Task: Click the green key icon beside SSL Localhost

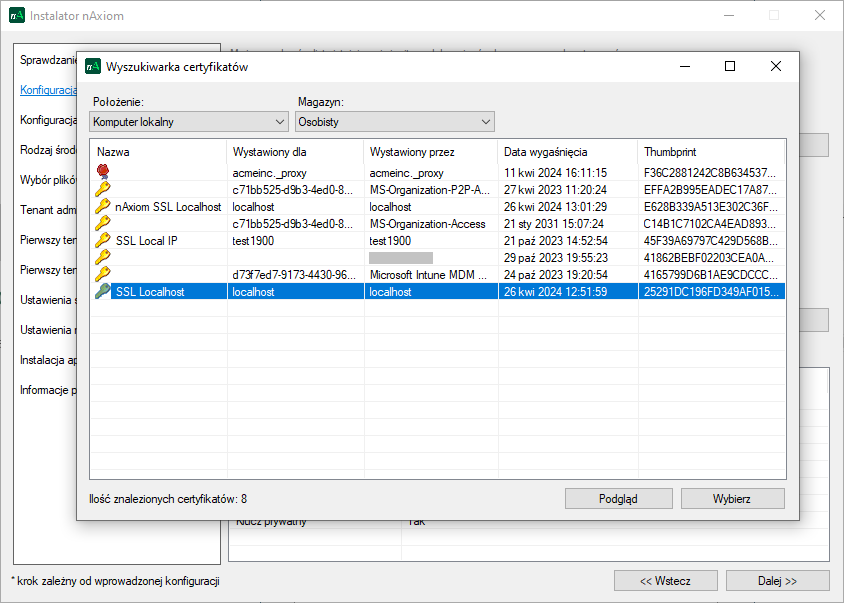Action: [x=103, y=291]
